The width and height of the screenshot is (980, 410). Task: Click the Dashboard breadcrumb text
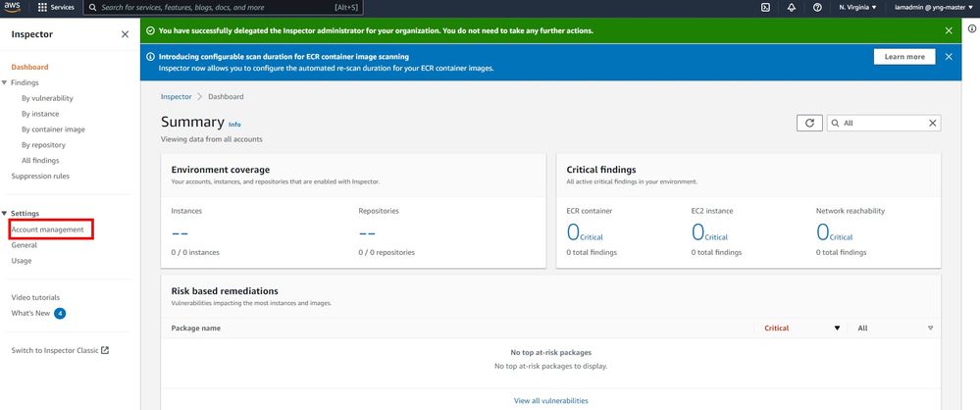pyautogui.click(x=226, y=97)
